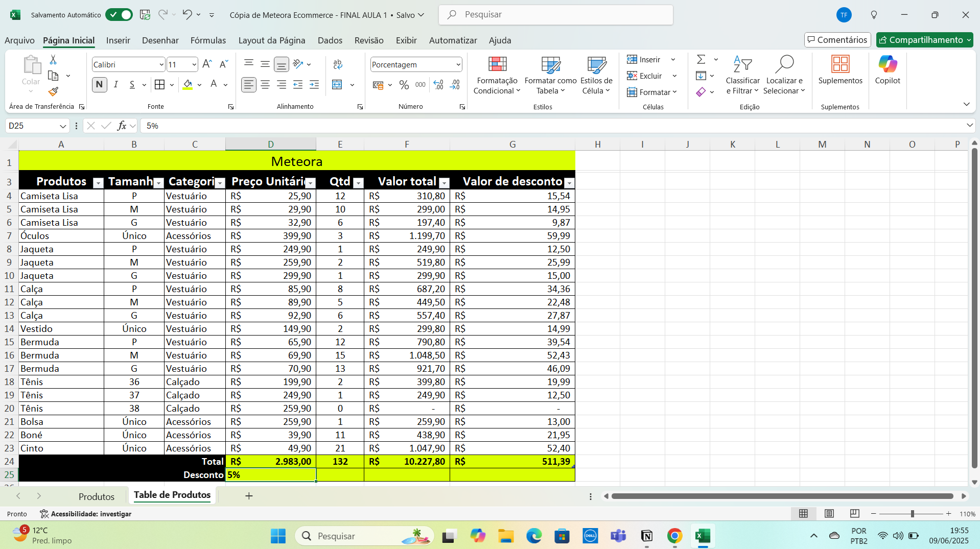Click the Pesquisar search box in title bar

(555, 15)
